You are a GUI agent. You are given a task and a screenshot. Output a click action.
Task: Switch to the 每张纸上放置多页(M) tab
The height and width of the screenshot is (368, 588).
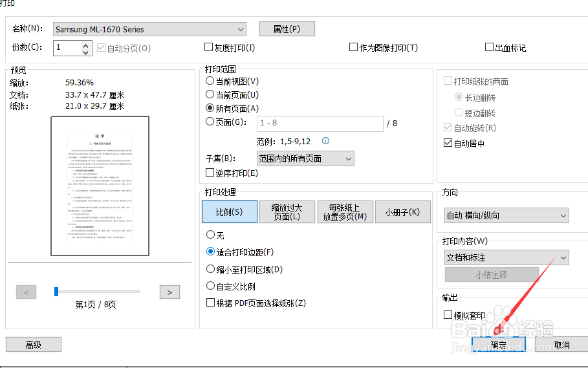click(345, 211)
